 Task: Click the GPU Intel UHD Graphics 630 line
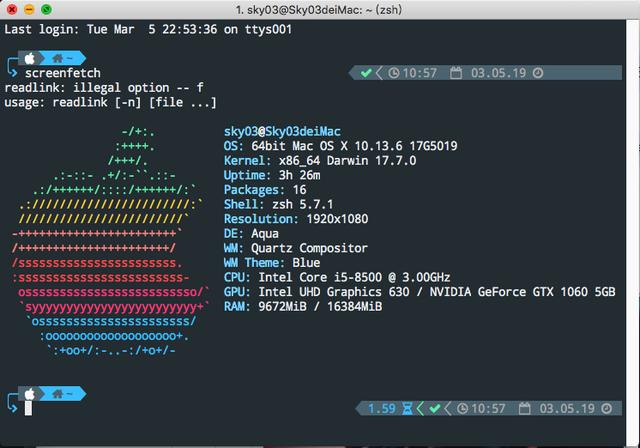pyautogui.click(x=419, y=292)
